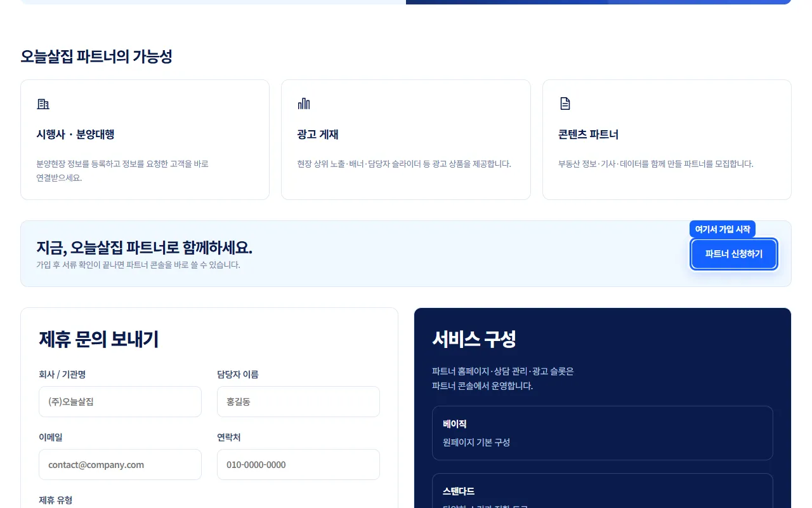Click the 원페이지 기본 구성 description
The image size is (812, 508).
[x=476, y=442]
